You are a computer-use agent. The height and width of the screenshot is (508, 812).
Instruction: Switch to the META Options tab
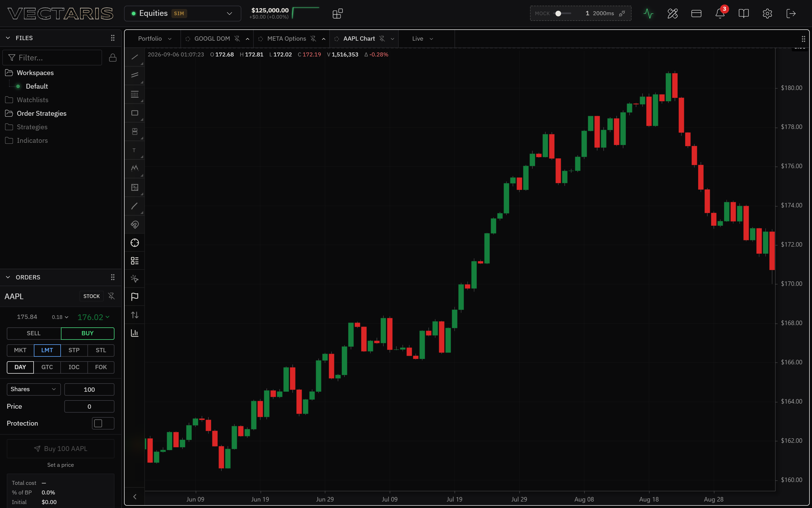(x=286, y=39)
